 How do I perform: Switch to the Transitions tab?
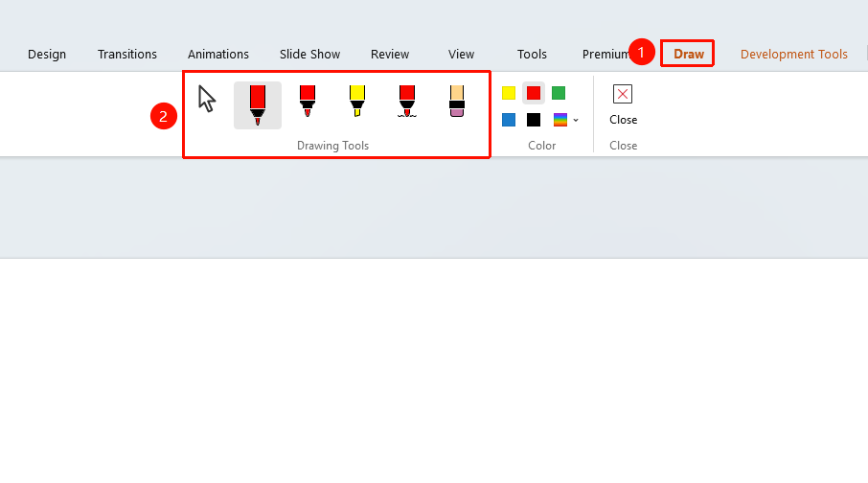pyautogui.click(x=127, y=55)
